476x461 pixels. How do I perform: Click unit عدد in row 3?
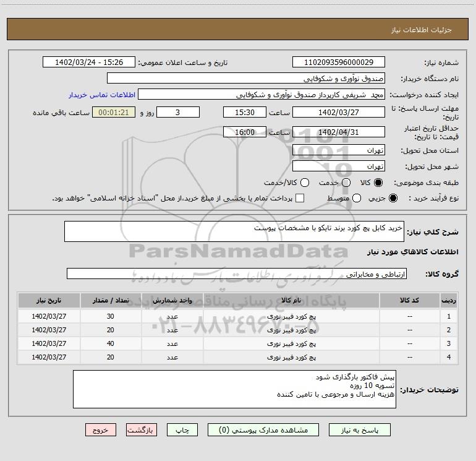[172, 343]
